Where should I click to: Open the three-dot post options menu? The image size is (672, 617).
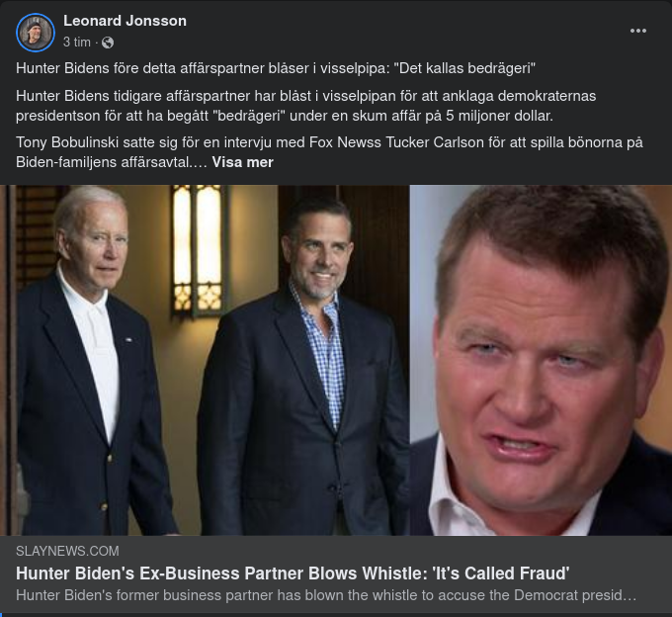click(638, 31)
